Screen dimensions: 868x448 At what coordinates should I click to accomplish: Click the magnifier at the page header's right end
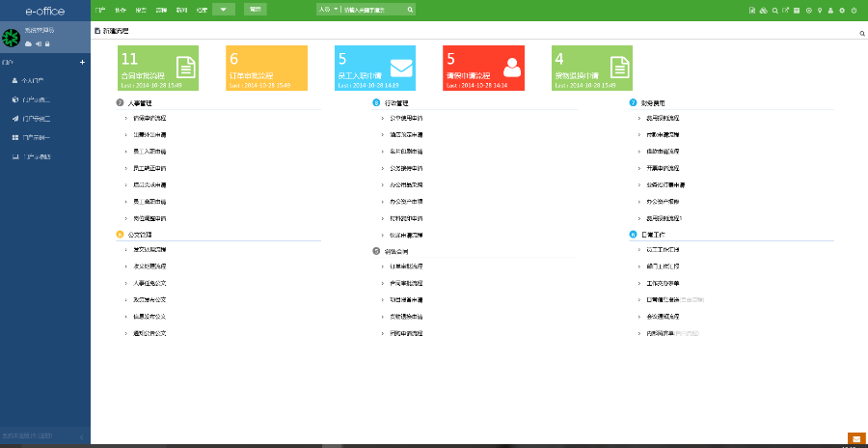[862, 34]
